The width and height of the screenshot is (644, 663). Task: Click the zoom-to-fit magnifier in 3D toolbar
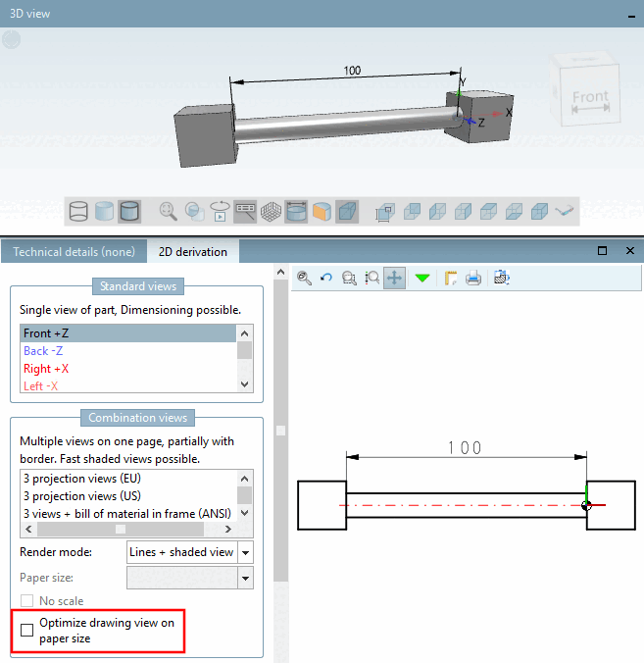168,211
